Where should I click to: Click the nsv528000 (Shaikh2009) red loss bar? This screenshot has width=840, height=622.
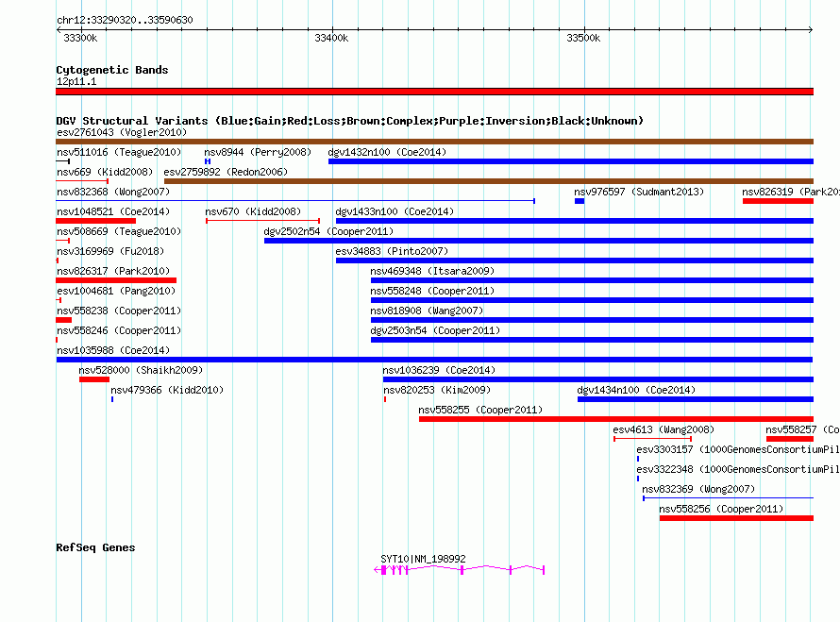(x=94, y=379)
